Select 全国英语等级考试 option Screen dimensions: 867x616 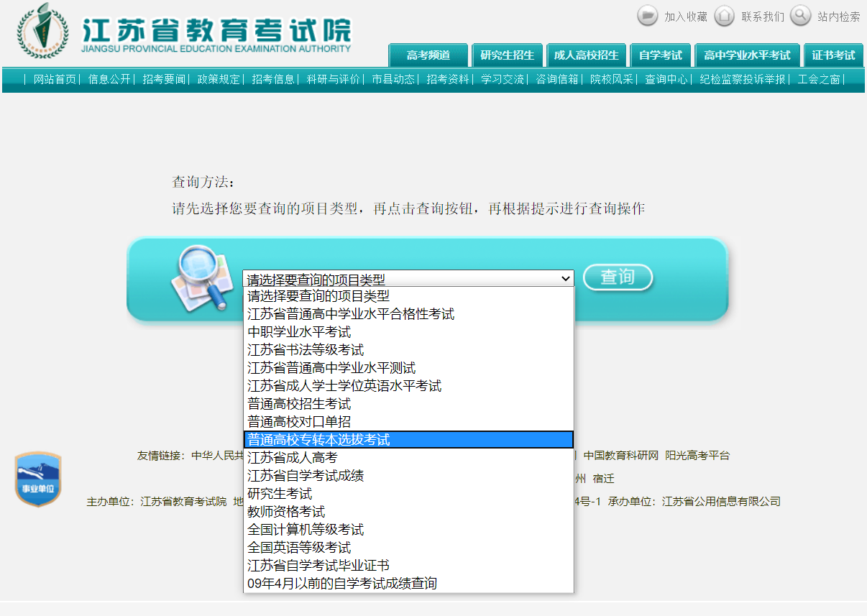tap(408, 548)
